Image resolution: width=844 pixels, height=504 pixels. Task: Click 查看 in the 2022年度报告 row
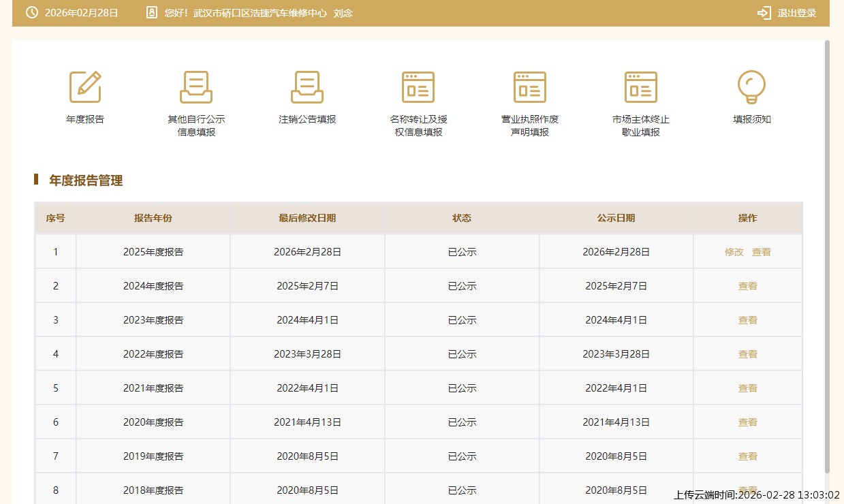747,354
